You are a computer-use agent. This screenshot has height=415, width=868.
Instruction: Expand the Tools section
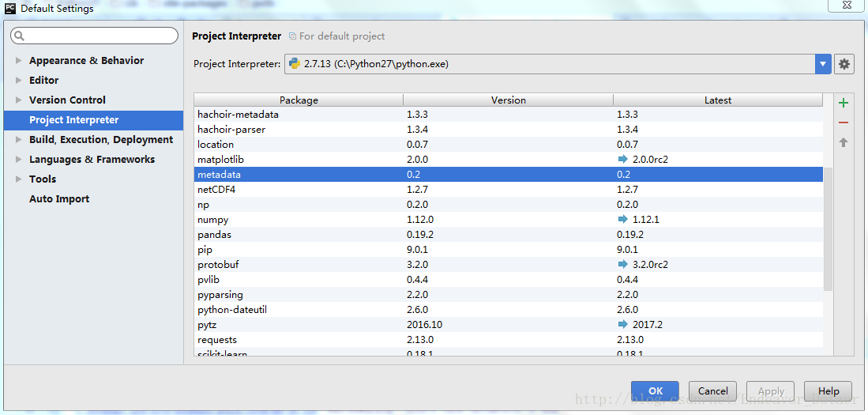point(19,179)
